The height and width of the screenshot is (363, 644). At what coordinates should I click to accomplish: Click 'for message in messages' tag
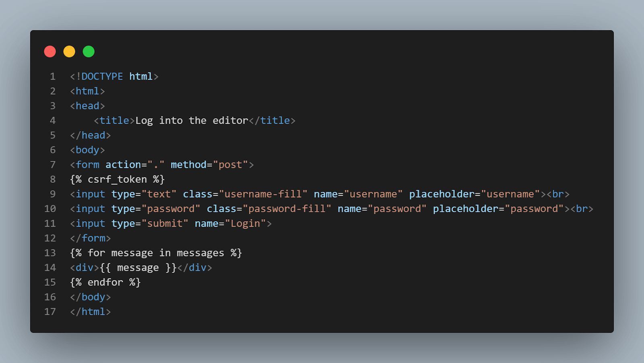pyautogui.click(x=156, y=253)
